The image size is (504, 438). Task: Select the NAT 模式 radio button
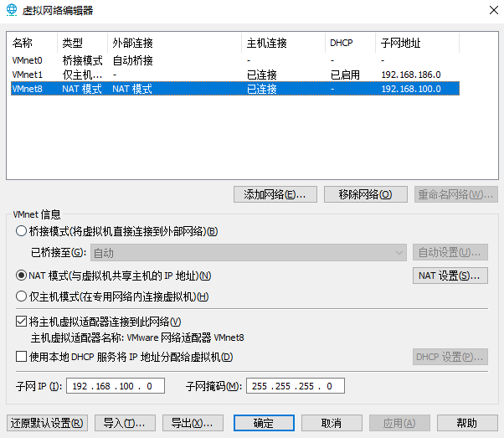21,276
